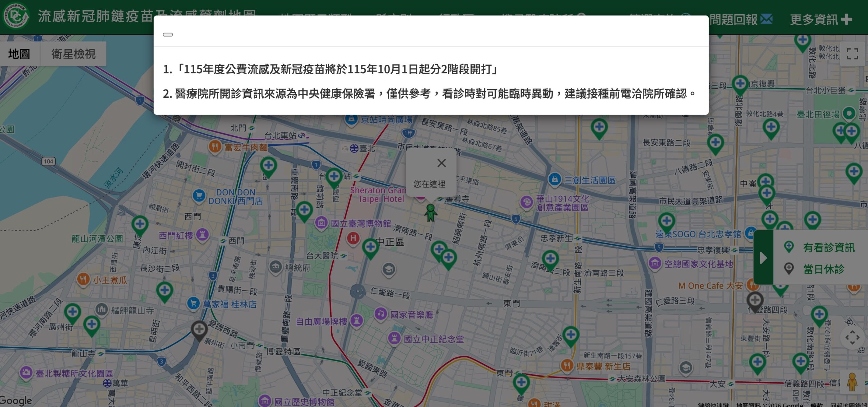
Task: Open 臺北田徑場 stadium pin
Action: (849, 114)
